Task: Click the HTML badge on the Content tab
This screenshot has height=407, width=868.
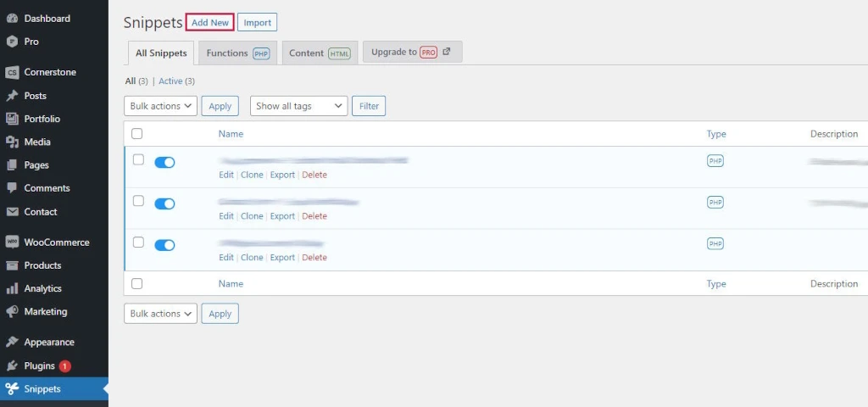Action: pyautogui.click(x=339, y=53)
